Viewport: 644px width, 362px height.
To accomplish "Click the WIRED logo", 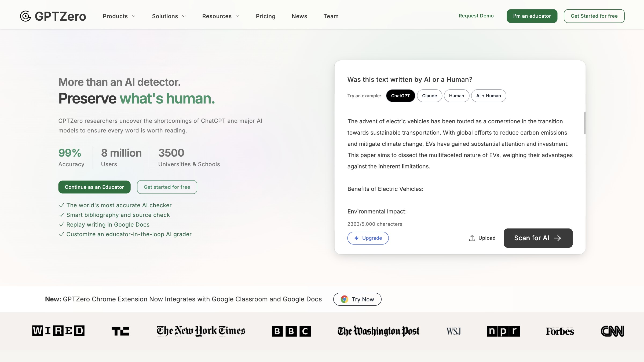I will (58, 331).
